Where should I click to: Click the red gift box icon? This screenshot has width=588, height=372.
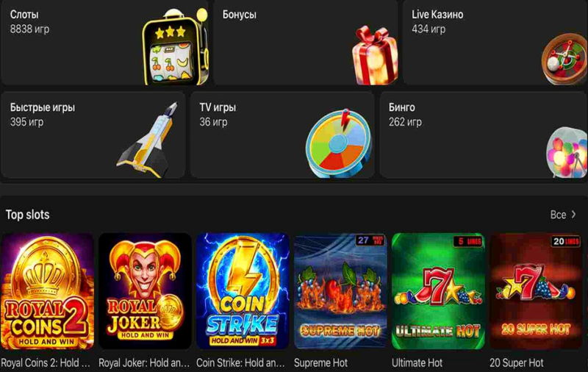375,55
